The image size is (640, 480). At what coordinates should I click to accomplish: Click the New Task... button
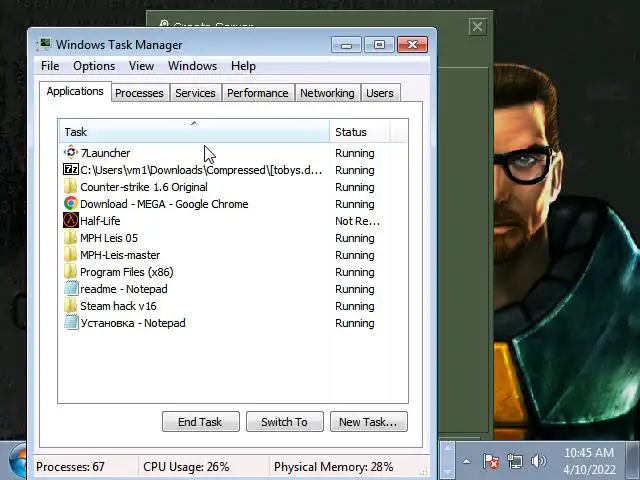tap(369, 422)
